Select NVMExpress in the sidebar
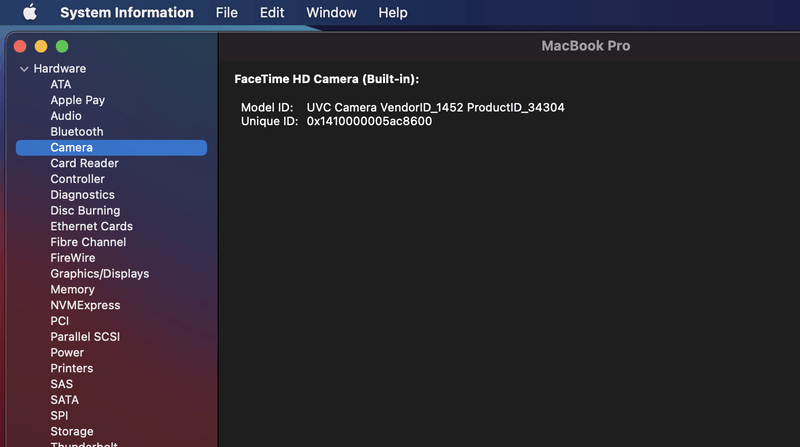Image resolution: width=800 pixels, height=447 pixels. (85, 305)
